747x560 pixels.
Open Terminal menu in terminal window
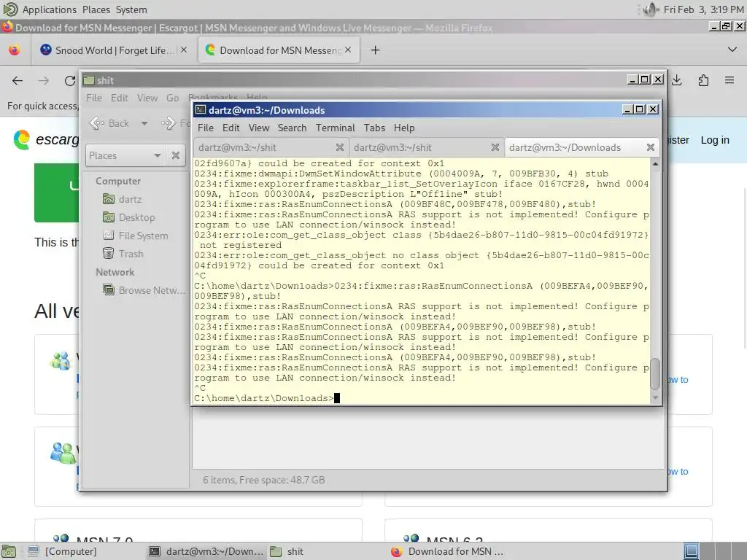(335, 128)
